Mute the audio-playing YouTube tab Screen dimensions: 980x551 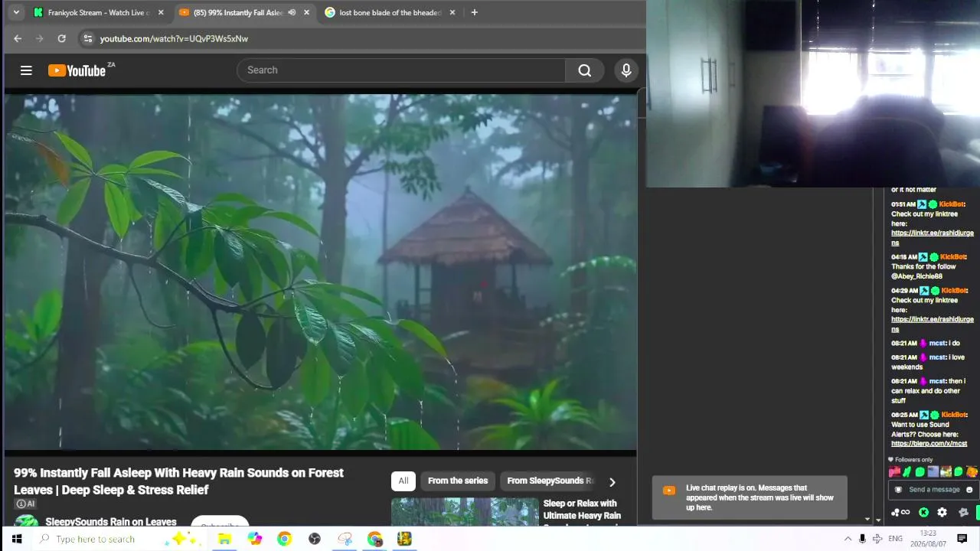click(292, 12)
